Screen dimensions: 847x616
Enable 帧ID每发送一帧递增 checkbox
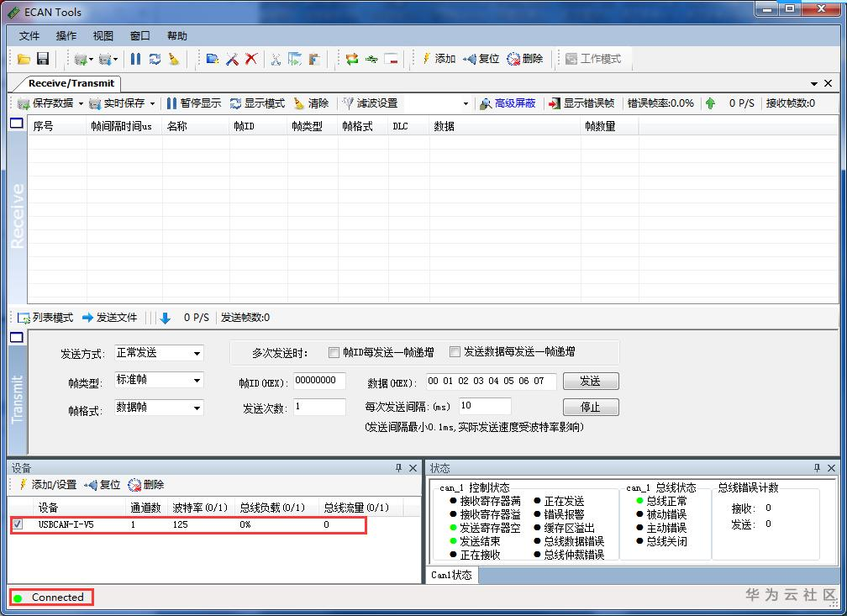click(x=334, y=352)
